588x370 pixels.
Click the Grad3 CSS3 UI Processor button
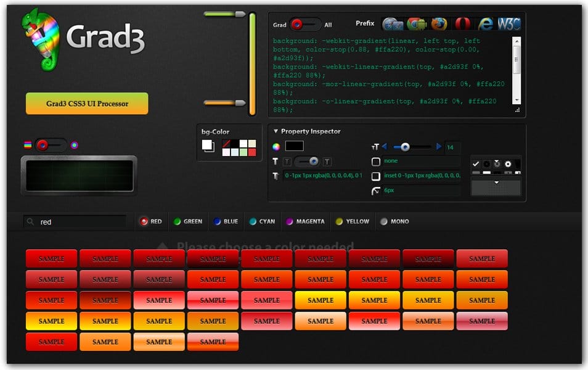pyautogui.click(x=86, y=104)
